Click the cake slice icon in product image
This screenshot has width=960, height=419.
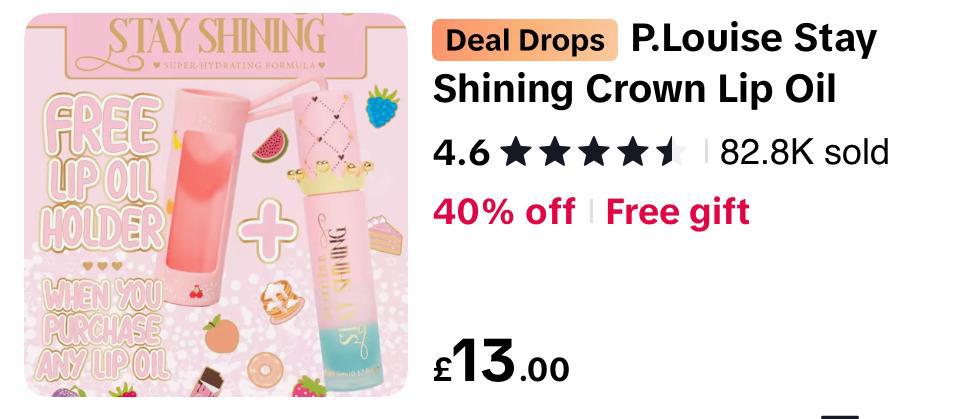coord(386,236)
